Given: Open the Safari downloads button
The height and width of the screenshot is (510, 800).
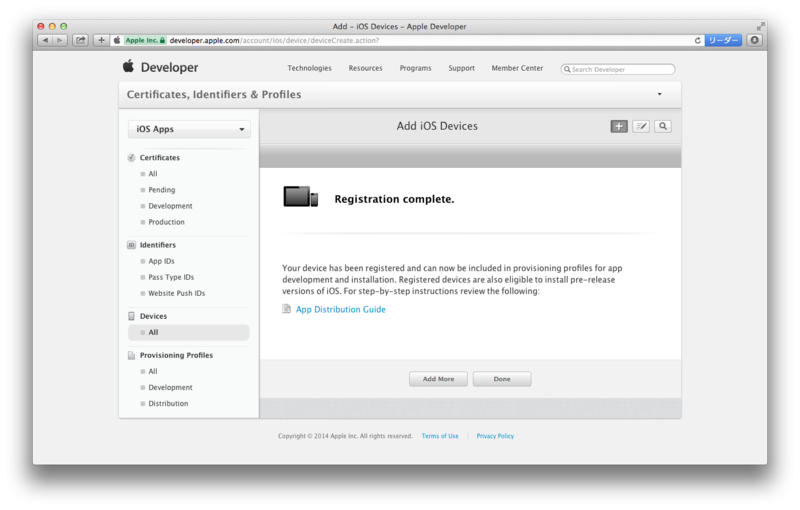Looking at the screenshot, I should [754, 40].
